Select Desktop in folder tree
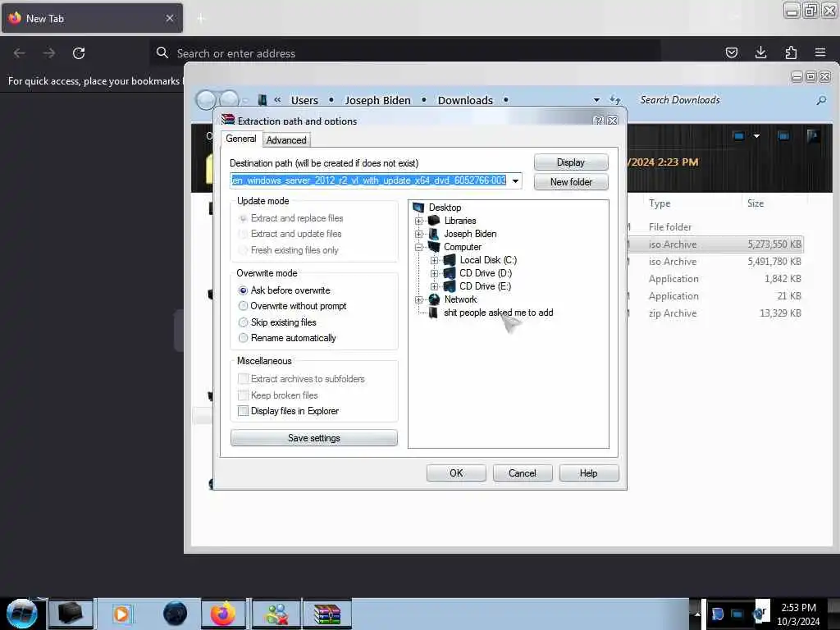Viewport: 840px width, 630px height. point(445,208)
